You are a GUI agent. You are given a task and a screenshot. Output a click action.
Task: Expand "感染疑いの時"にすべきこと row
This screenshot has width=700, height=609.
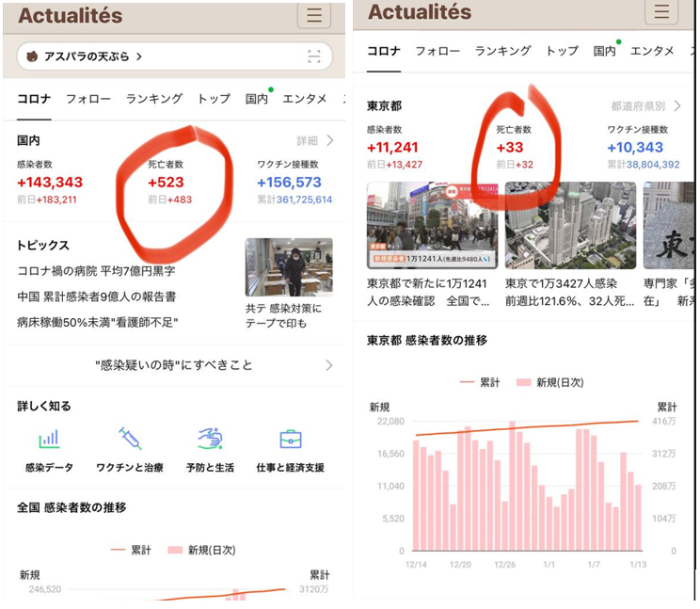point(174,365)
